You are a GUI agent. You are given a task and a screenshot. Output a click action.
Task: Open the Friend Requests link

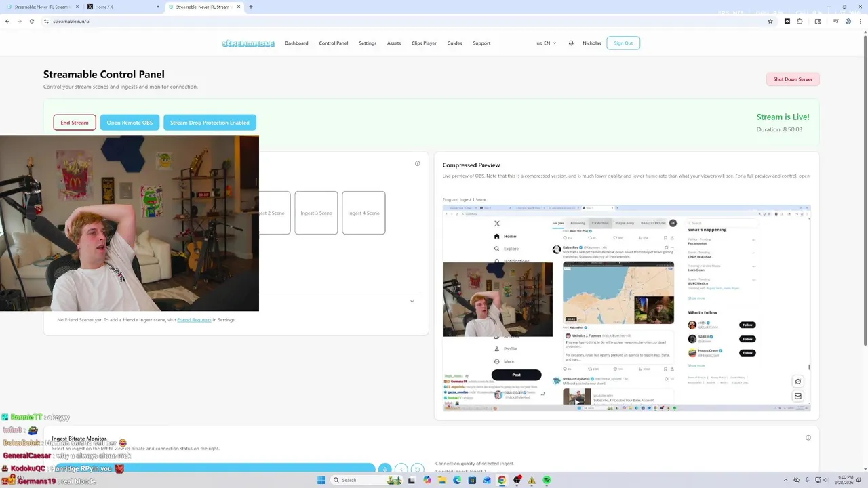tap(194, 320)
